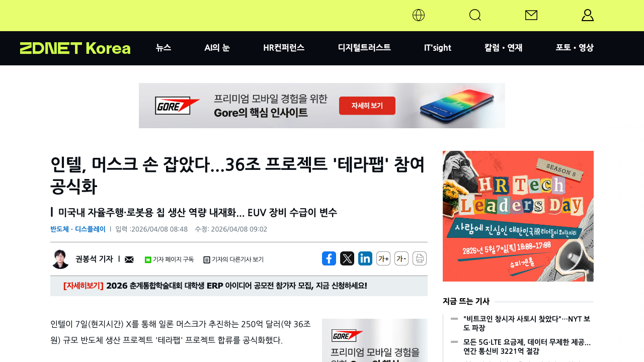Viewport: 644px width, 362px height.
Task: Click reporter name 권봉석 기자
Action: [94, 259]
